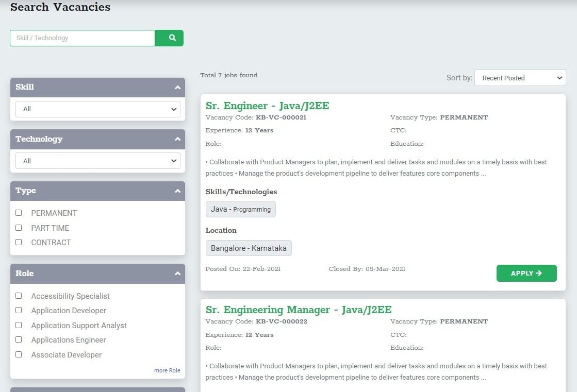The image size is (577, 392).
Task: Collapse the Role filter panel
Action: point(177,273)
